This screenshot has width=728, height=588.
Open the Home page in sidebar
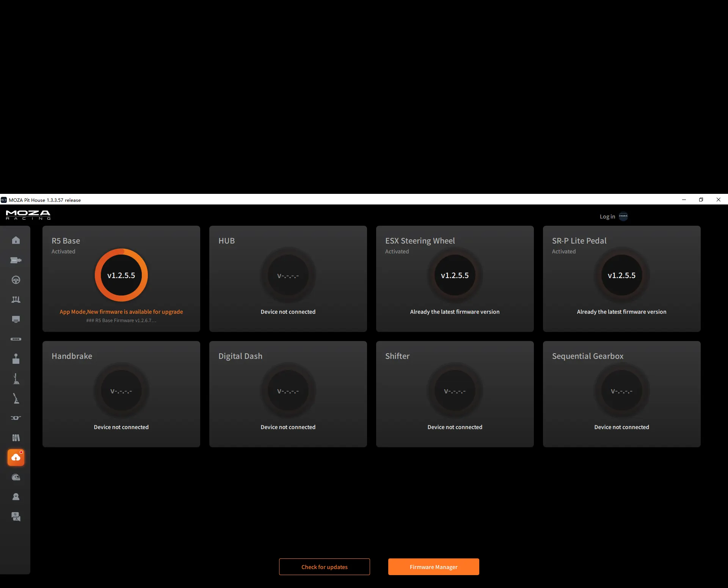click(16, 240)
